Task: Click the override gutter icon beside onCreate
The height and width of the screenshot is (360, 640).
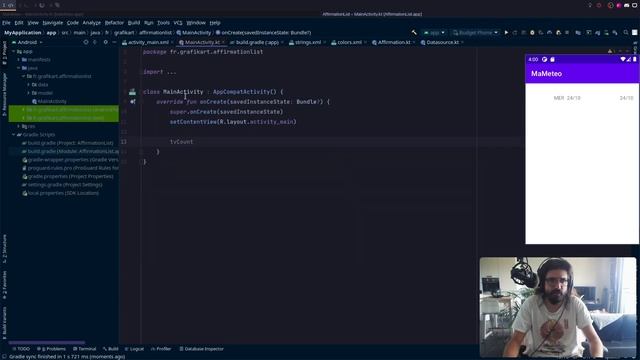Action: point(133,102)
